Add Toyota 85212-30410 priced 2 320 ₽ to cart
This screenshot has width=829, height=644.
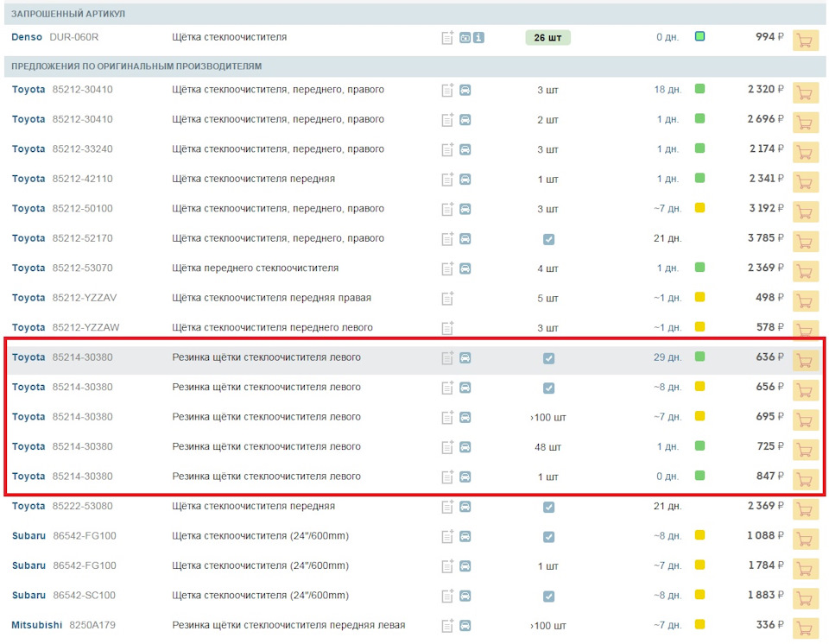[x=805, y=93]
